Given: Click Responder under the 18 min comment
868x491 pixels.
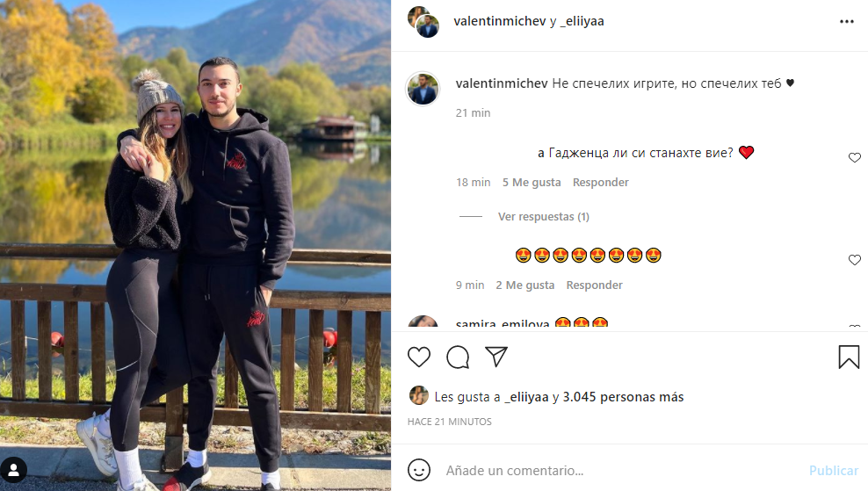Looking at the screenshot, I should click(601, 182).
